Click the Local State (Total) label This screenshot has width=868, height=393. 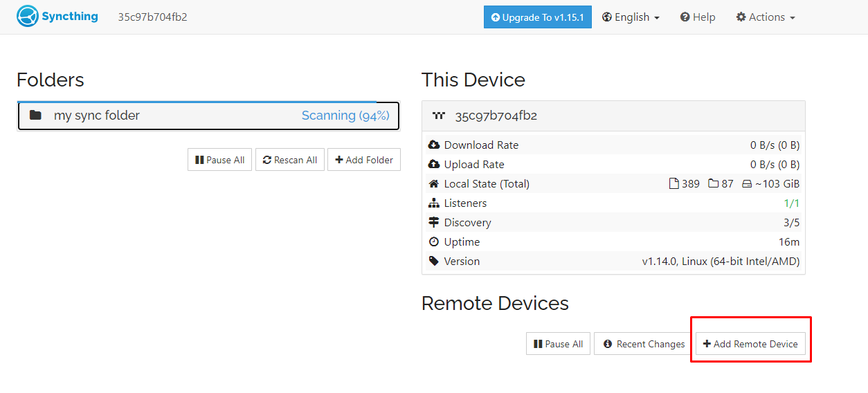click(x=487, y=183)
